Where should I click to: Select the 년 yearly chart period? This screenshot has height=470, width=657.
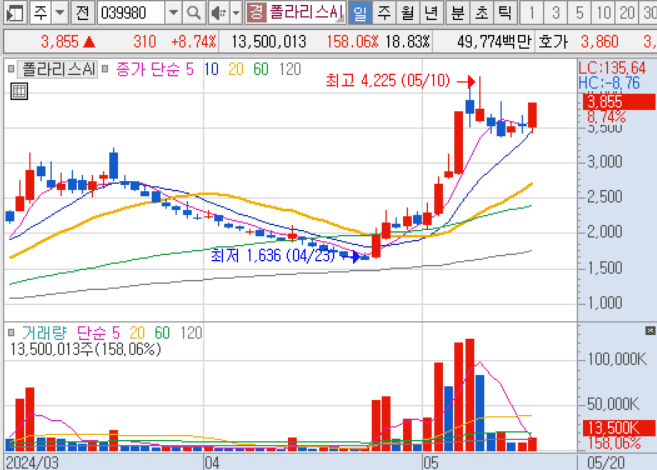coord(432,13)
